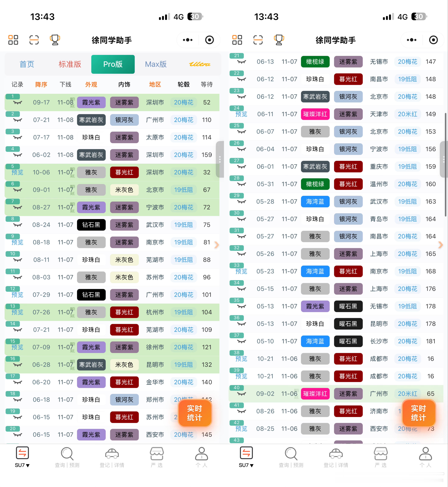Tap the three-dot more menu in left header
The image size is (448, 487).
tap(188, 40)
